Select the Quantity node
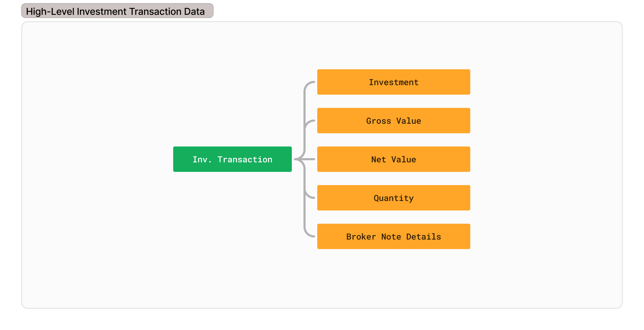Image resolution: width=644 pixels, height=330 pixels. point(393,198)
